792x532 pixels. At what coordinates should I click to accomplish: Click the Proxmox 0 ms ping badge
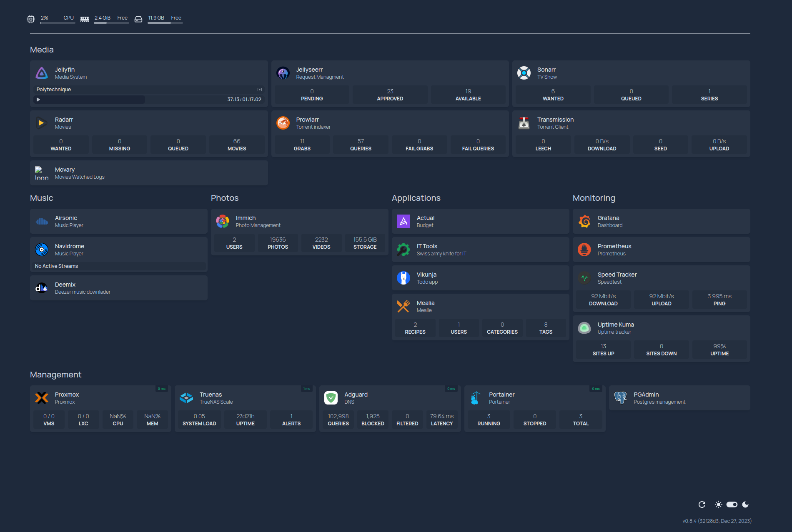coord(162,389)
